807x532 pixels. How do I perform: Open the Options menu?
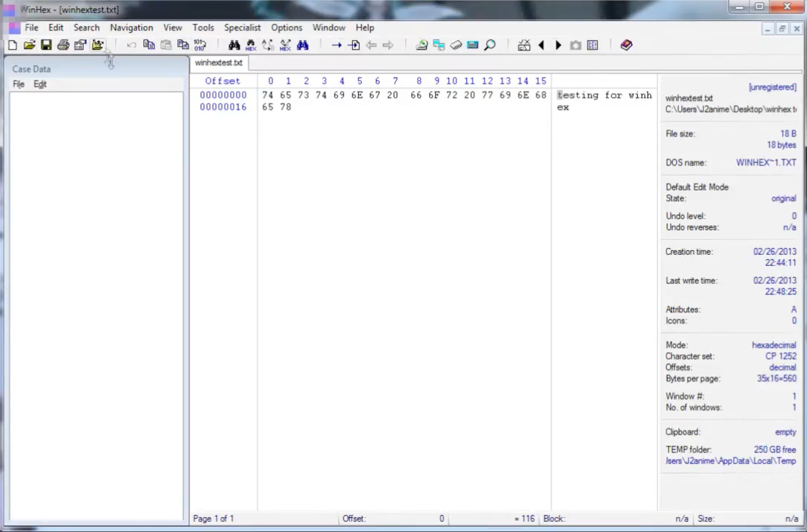click(x=287, y=28)
